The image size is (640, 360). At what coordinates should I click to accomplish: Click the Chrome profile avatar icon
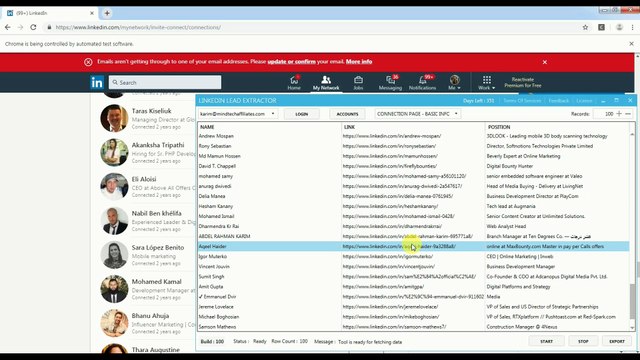(619, 27)
